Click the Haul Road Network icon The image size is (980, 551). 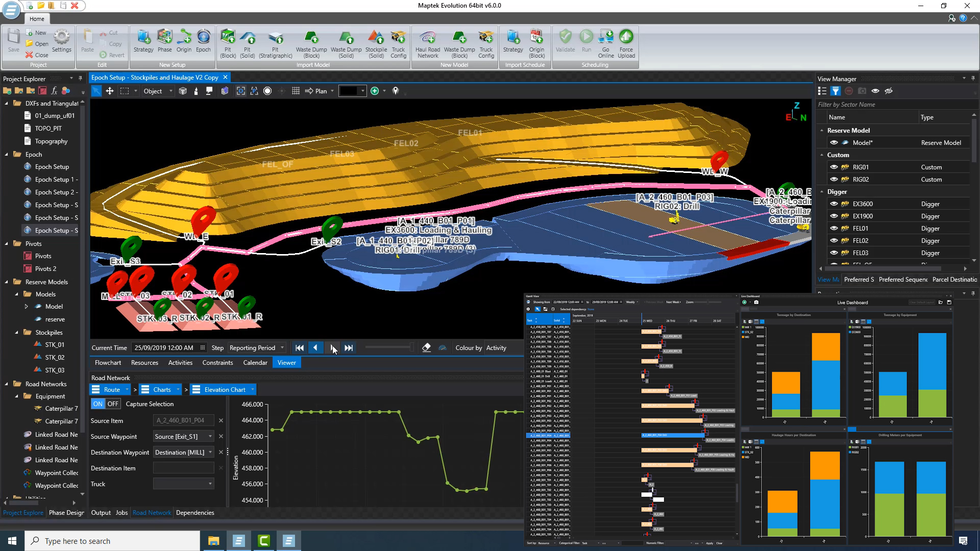(x=427, y=39)
